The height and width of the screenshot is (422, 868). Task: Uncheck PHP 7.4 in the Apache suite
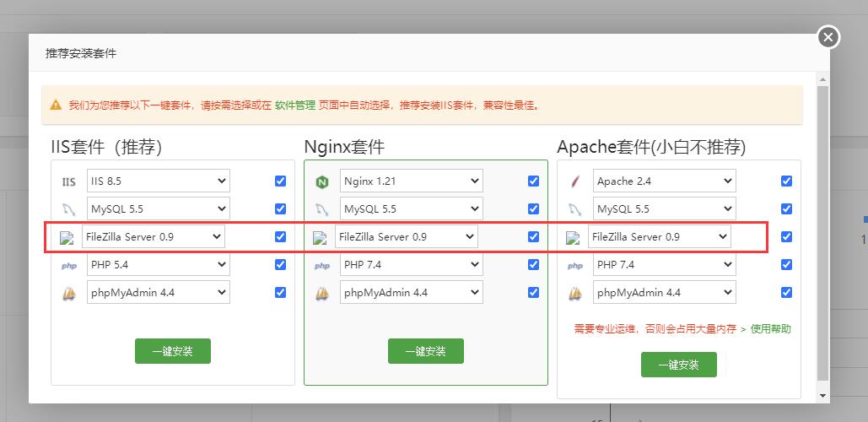click(787, 265)
